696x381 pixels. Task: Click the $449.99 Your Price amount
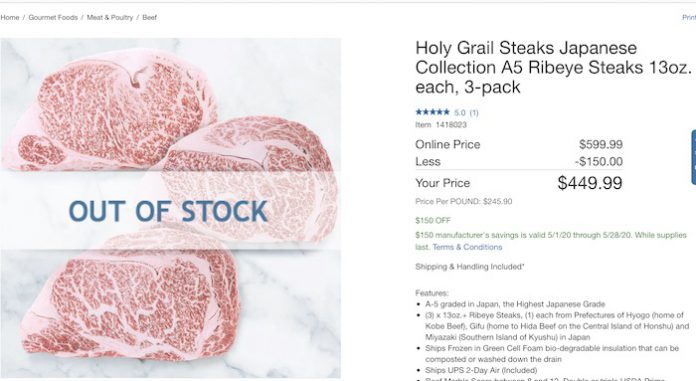[x=590, y=183]
